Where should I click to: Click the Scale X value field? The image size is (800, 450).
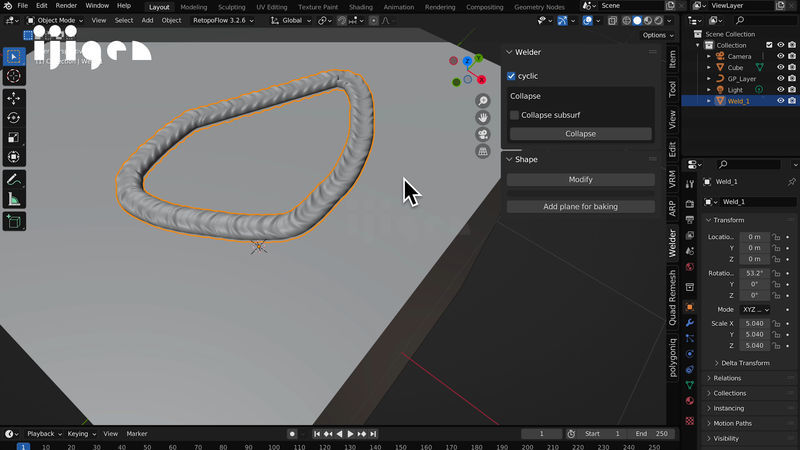click(x=755, y=323)
